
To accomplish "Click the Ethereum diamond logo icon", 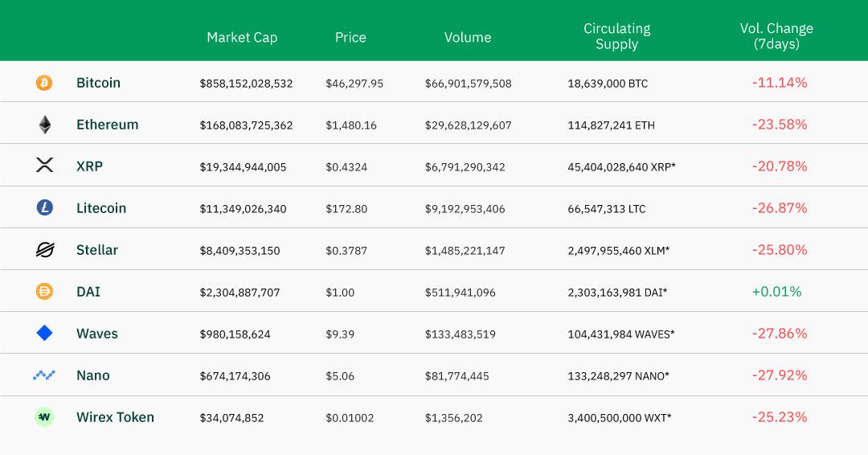I will 45,125.
